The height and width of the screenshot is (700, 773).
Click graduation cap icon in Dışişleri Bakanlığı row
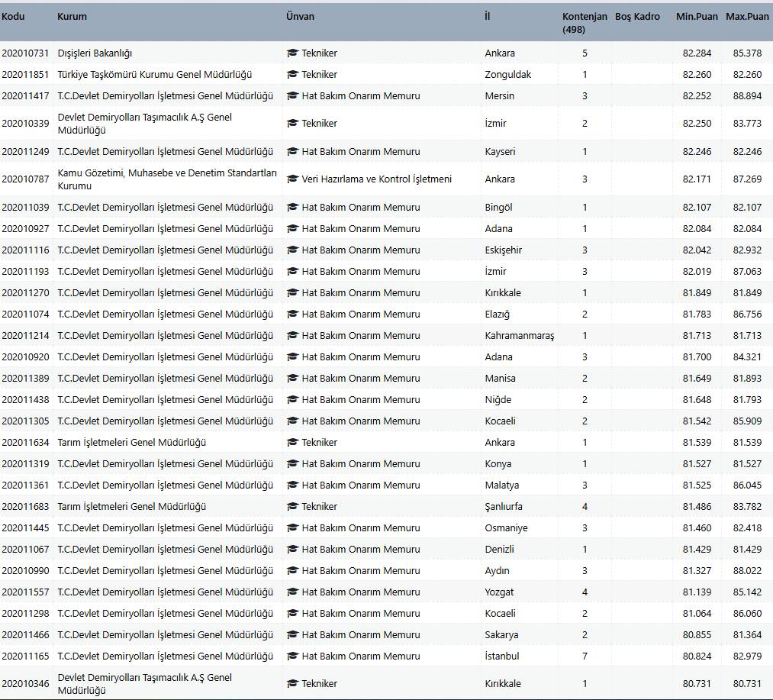pyautogui.click(x=292, y=53)
